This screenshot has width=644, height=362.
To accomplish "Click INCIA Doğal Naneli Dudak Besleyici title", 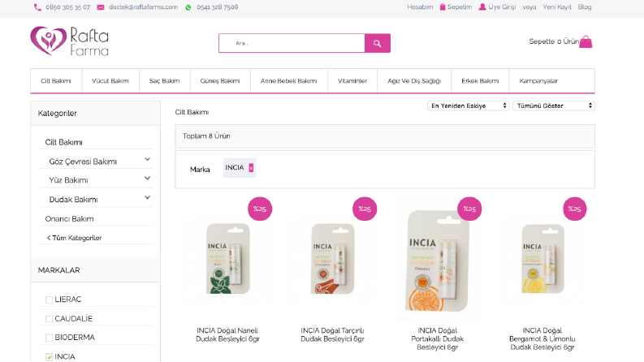I will click(x=227, y=334).
